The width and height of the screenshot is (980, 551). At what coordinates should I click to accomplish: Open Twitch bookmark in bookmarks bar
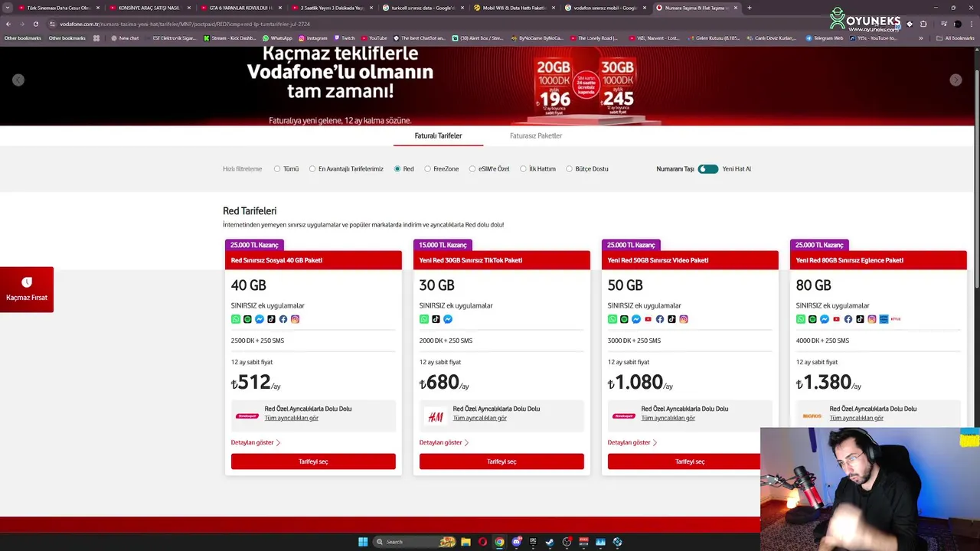[345, 37]
